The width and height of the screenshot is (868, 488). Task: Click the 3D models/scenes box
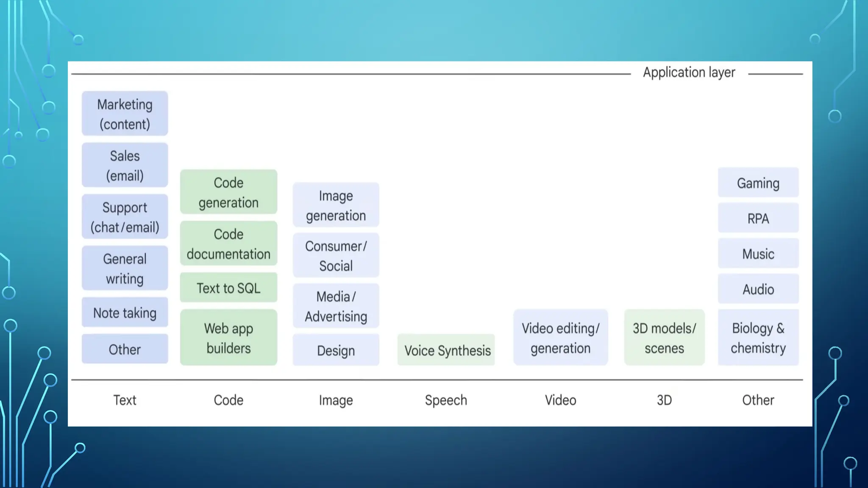[664, 338]
